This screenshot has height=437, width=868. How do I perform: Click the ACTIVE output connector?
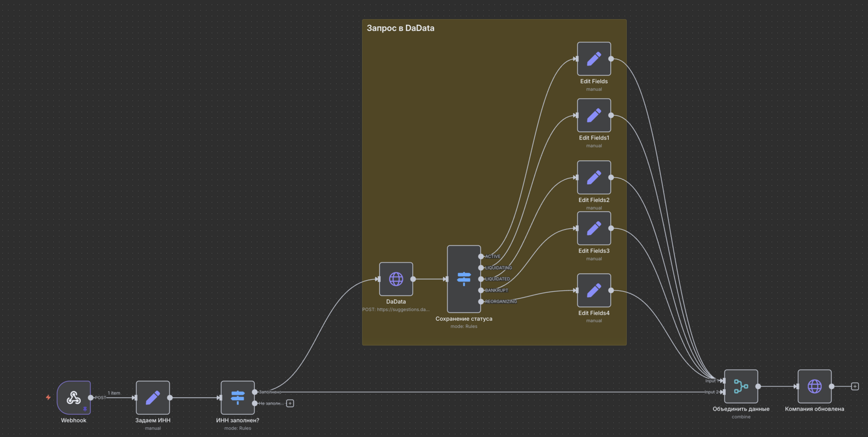coord(481,256)
